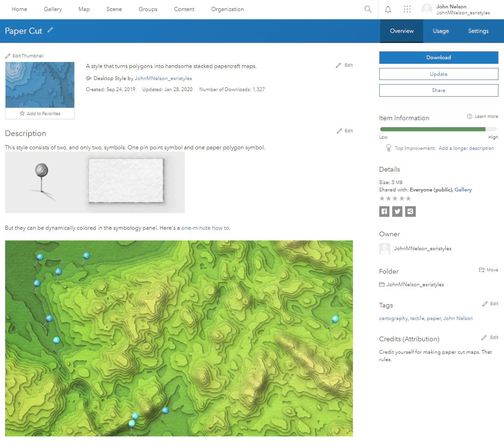Click the Learn more help icon
Viewport: 504px width, 442px height.
pyautogui.click(x=469, y=117)
